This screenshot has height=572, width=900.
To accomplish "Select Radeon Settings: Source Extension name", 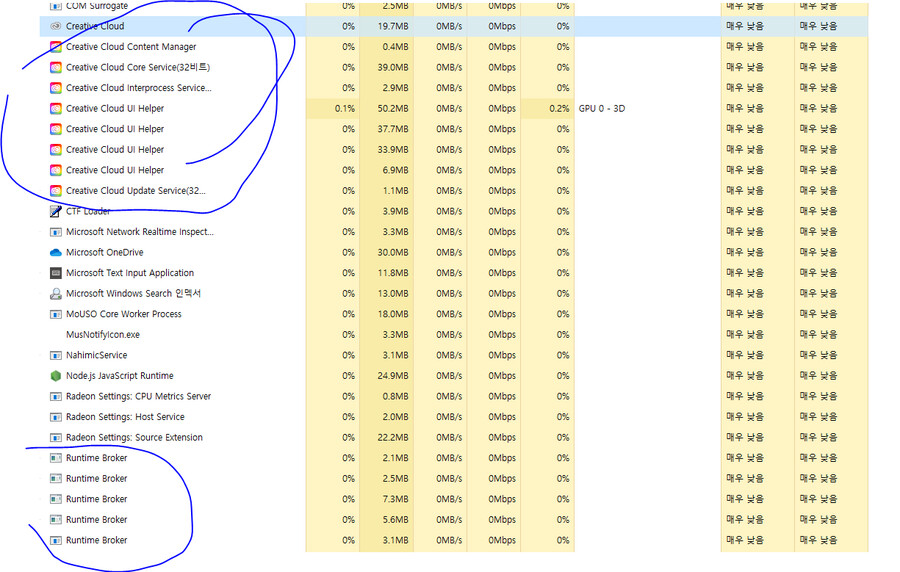I will click(134, 438).
